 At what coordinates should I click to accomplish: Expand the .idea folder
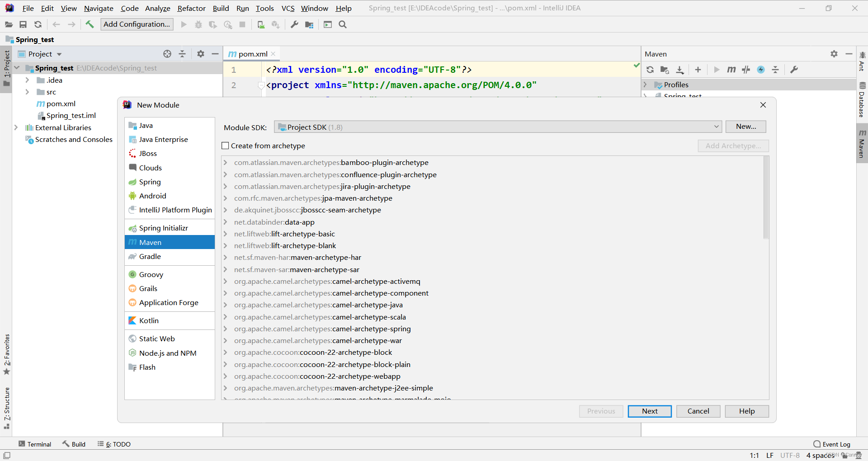(x=27, y=80)
